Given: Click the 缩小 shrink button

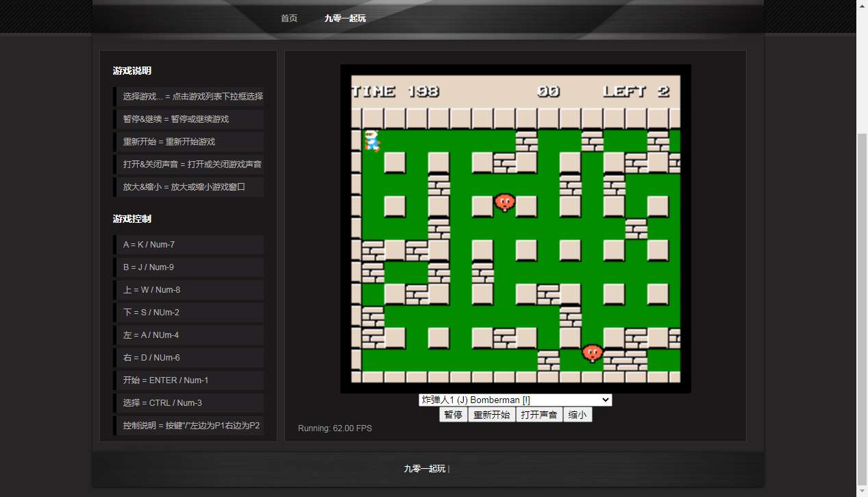Looking at the screenshot, I should (578, 415).
